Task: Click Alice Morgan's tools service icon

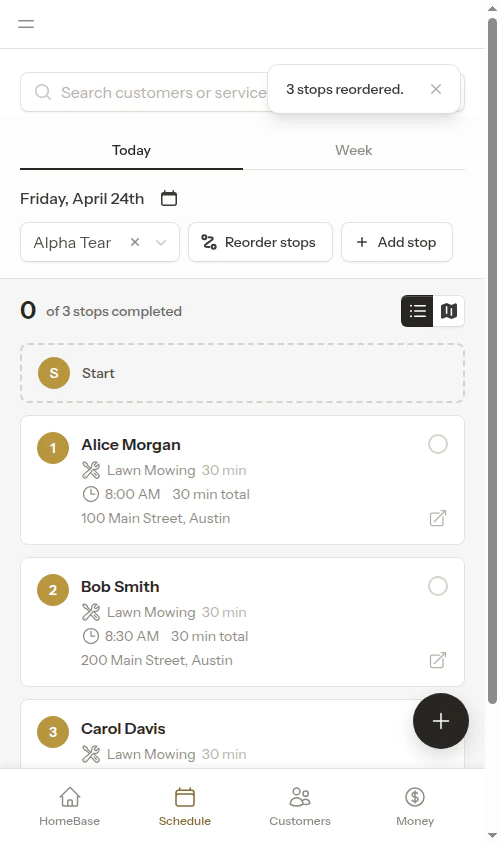Action: [91, 470]
